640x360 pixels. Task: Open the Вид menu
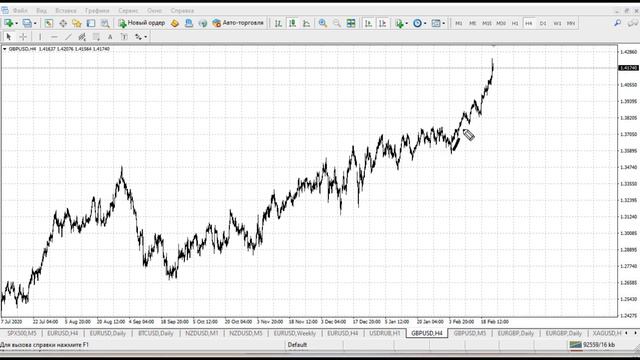(41, 11)
